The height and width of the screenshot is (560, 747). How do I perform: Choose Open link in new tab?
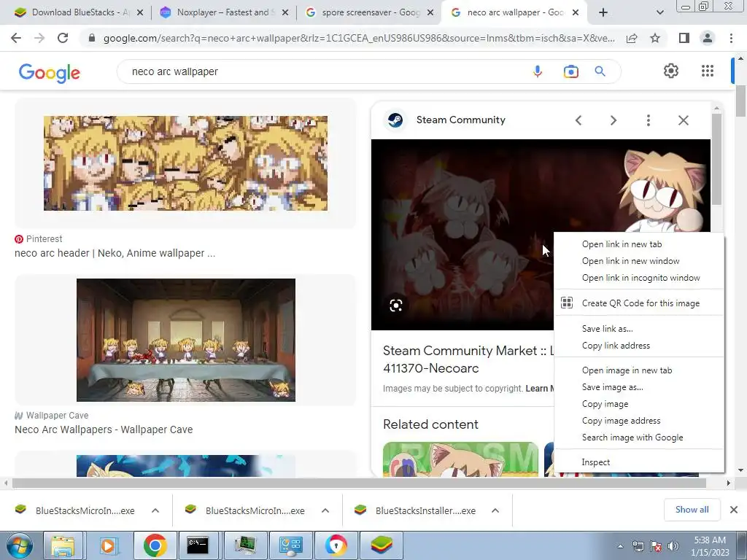point(639,244)
